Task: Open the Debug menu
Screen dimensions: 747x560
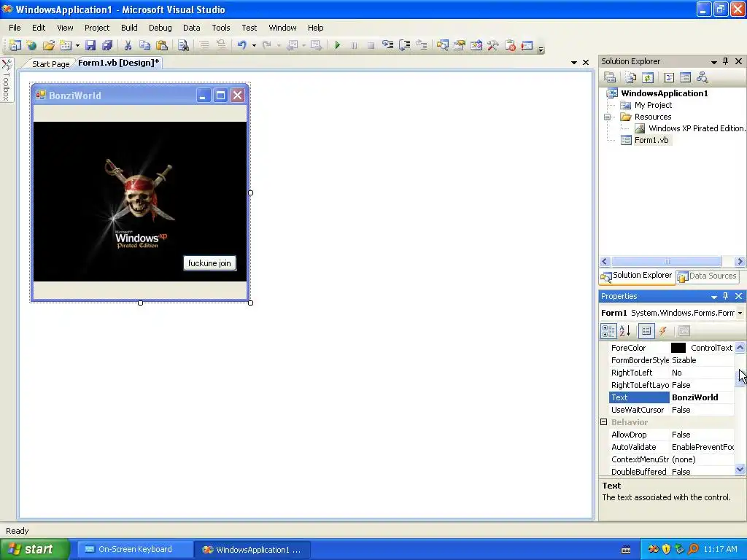Action: pyautogui.click(x=160, y=28)
